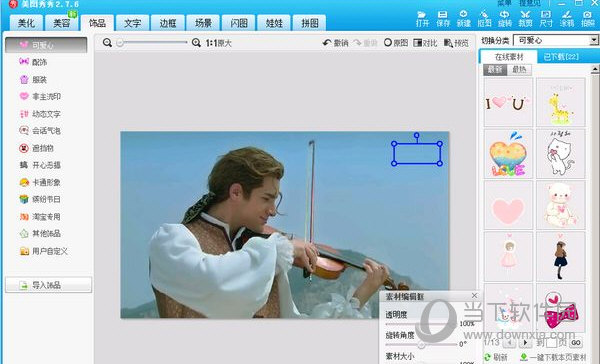
Task: Open the 边框 frame tab
Action: [168, 23]
